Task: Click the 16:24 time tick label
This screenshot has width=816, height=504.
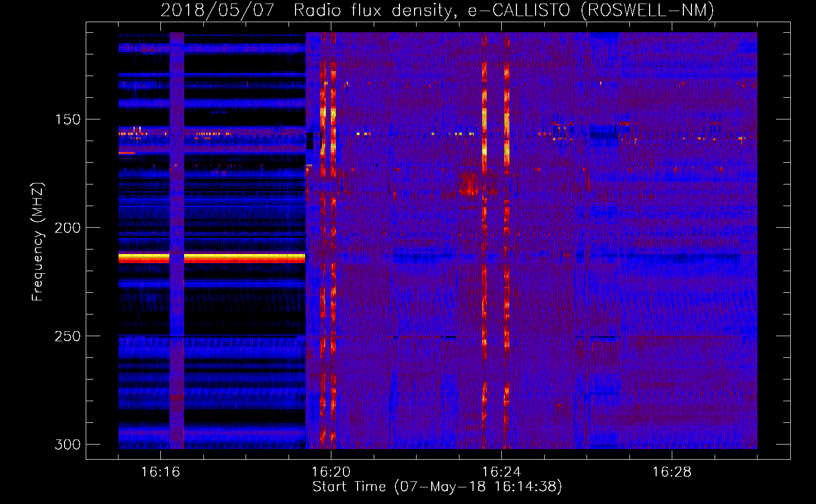Action: click(501, 472)
